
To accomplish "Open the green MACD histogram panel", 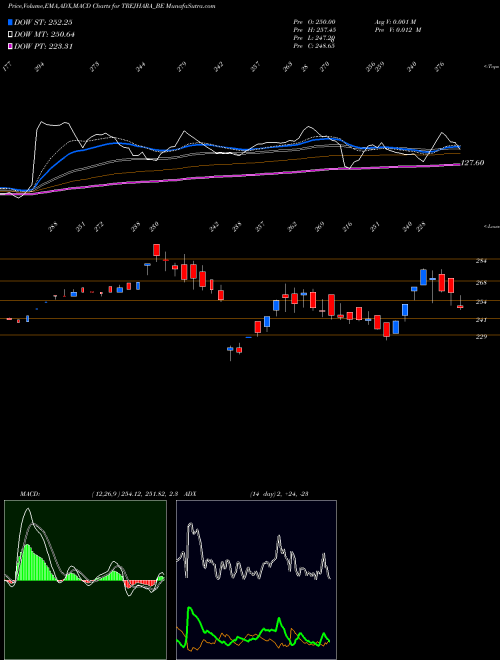I will click(x=85, y=580).
